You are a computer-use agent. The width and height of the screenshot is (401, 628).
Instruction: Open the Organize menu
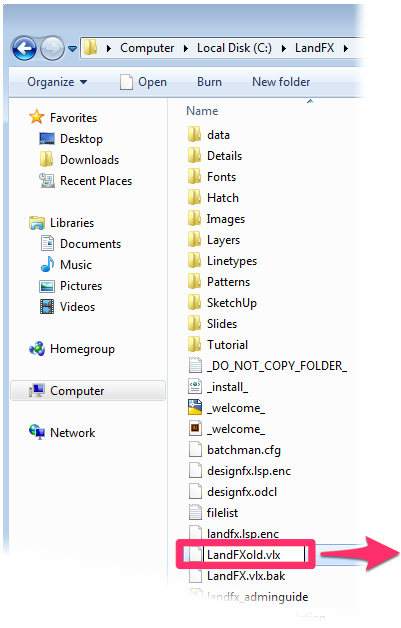pos(57,82)
